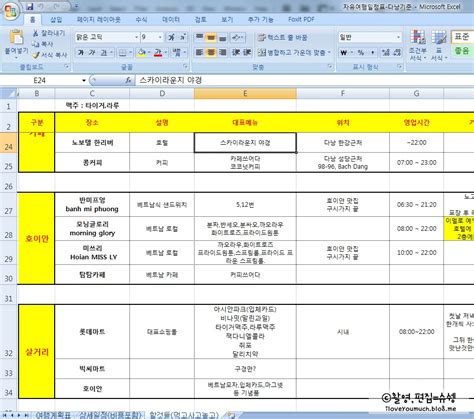This screenshot has height=419, width=474.
Task: Apply percent style format
Action: point(361,52)
